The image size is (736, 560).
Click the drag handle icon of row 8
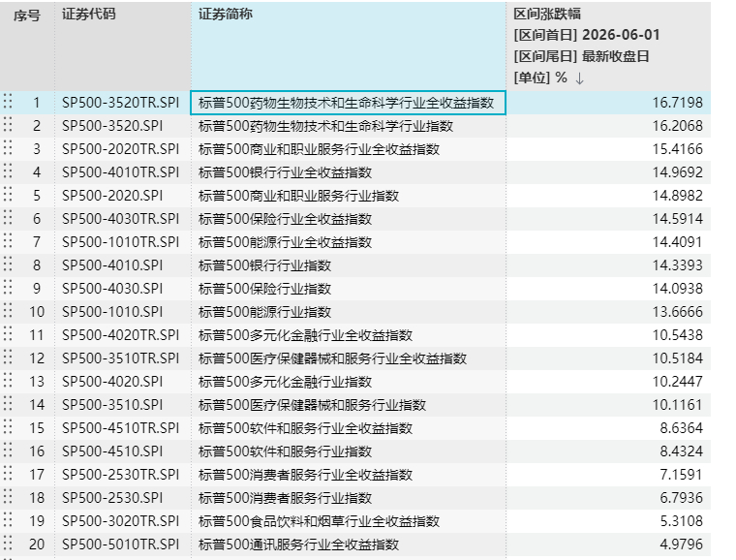(8, 264)
